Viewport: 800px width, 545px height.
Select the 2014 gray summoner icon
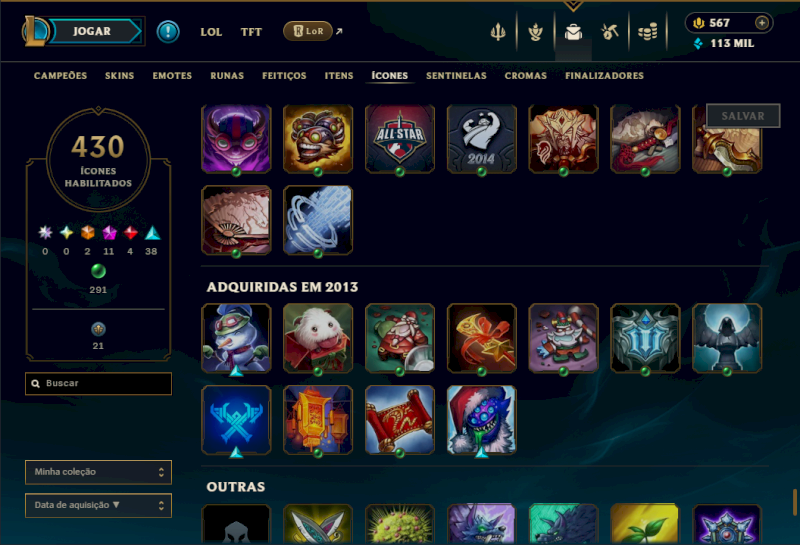click(x=482, y=139)
